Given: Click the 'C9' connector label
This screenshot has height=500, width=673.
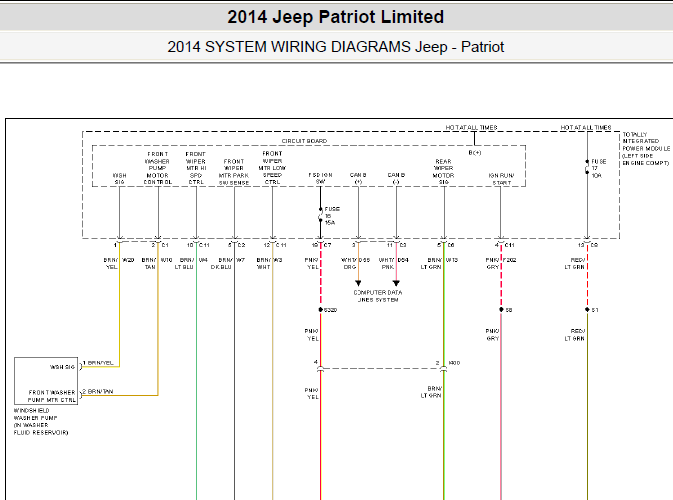Looking at the screenshot, I should pyautogui.click(x=594, y=245).
